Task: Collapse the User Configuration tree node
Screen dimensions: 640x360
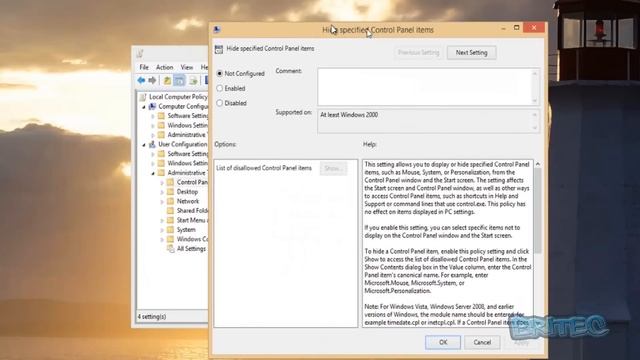Action: [x=144, y=144]
